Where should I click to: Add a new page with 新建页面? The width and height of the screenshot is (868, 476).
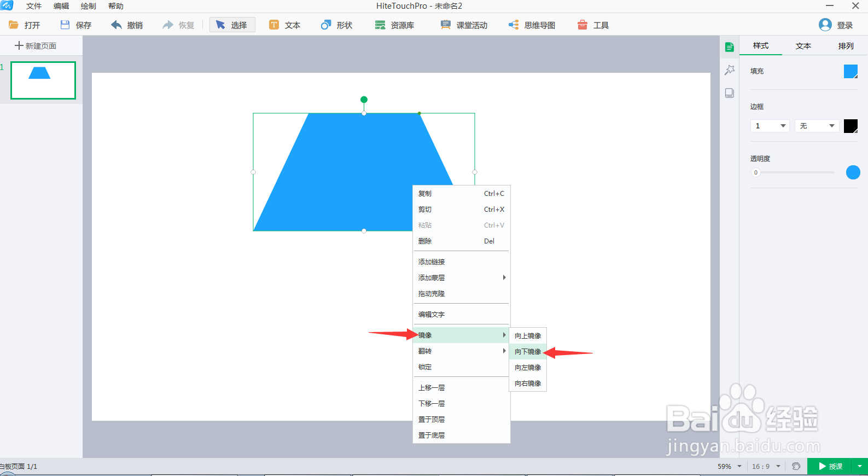pos(36,45)
